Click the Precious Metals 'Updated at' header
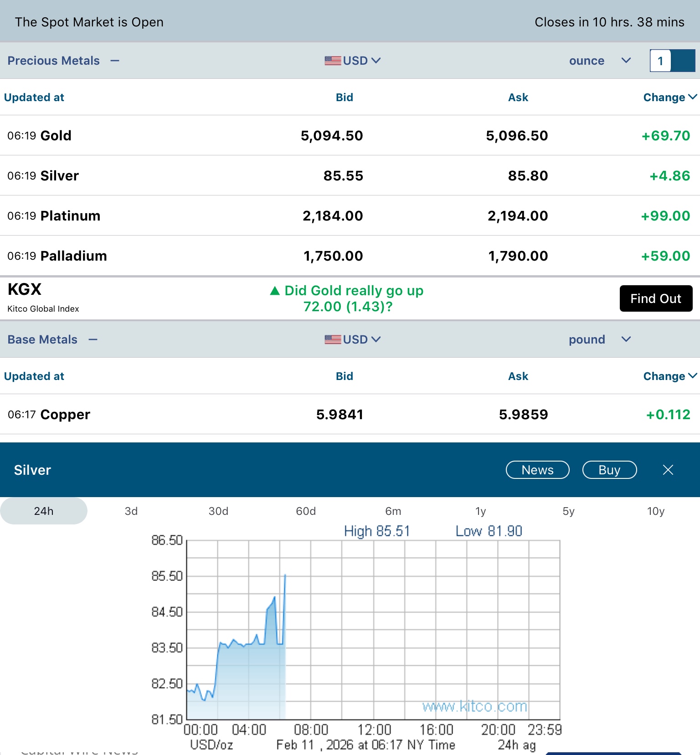The image size is (700, 755). tap(34, 97)
